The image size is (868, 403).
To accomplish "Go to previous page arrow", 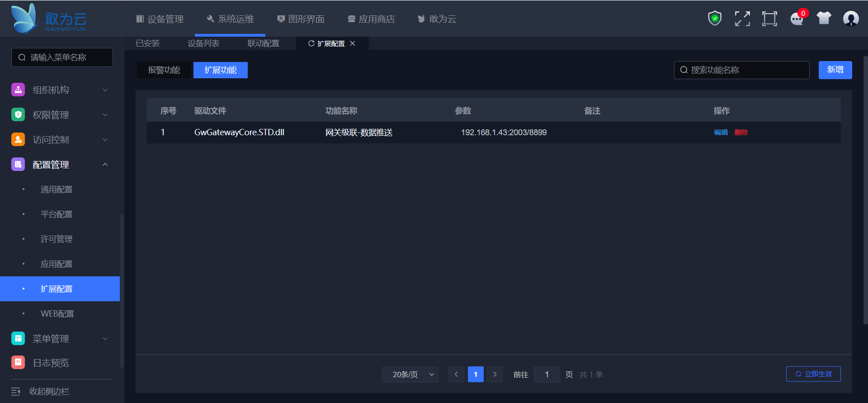I will click(x=456, y=375).
